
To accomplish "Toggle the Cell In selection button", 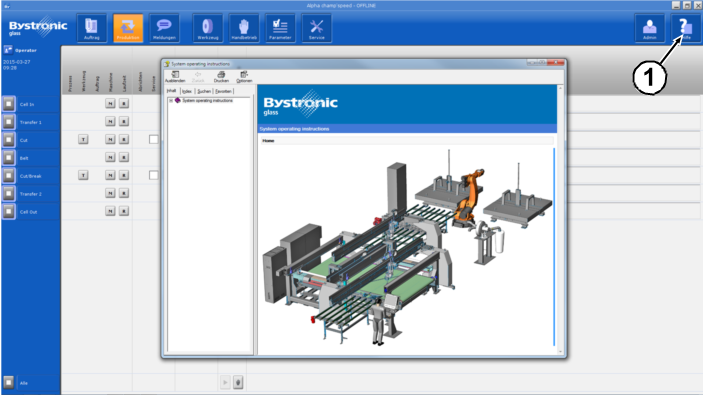I will [9, 104].
